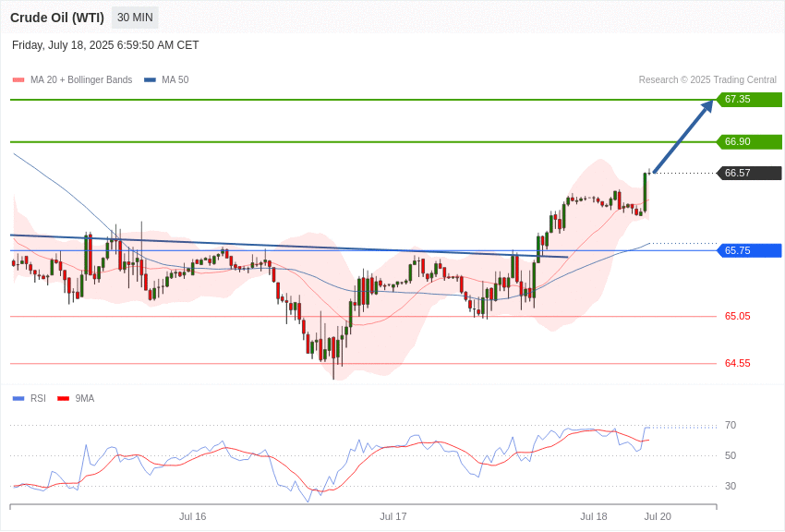Click the 9MA legend label
The image size is (785, 532).
pyautogui.click(x=85, y=398)
